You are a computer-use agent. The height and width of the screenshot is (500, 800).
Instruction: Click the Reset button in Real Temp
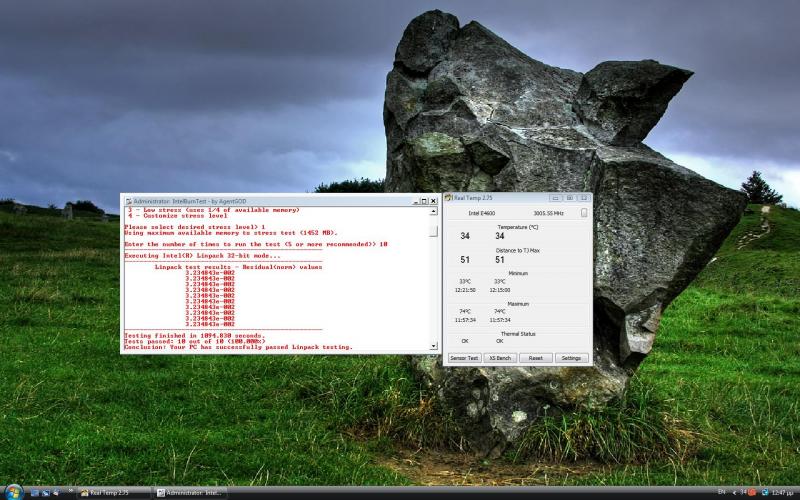tap(536, 358)
